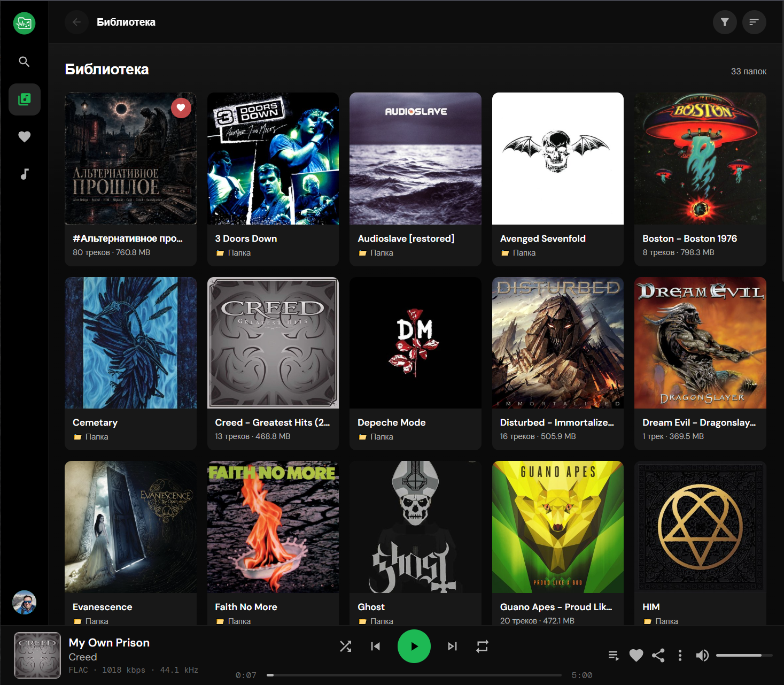This screenshot has width=784, height=685.
Task: Click folder icon under Cemetary
Action: [77, 437]
